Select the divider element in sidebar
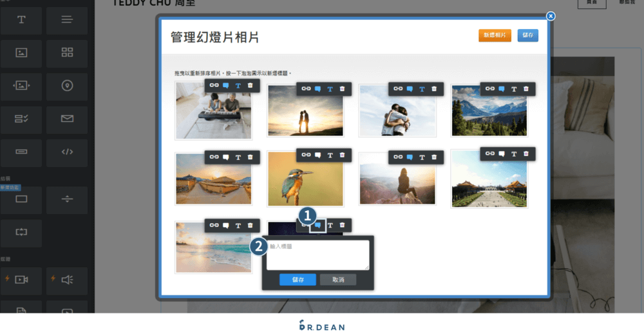Screen dimensions: 644x336 click(x=67, y=199)
